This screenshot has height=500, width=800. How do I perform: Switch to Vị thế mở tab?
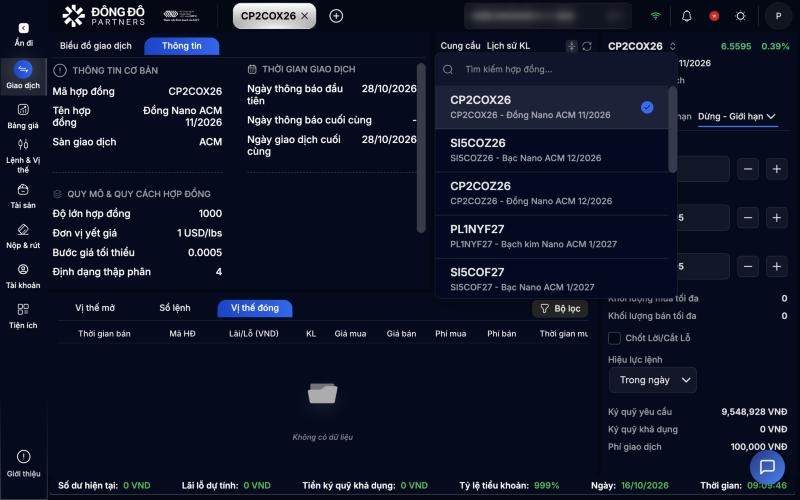(95, 308)
